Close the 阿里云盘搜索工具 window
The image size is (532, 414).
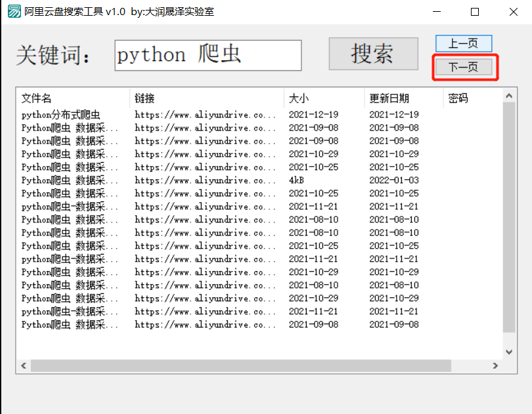point(514,12)
